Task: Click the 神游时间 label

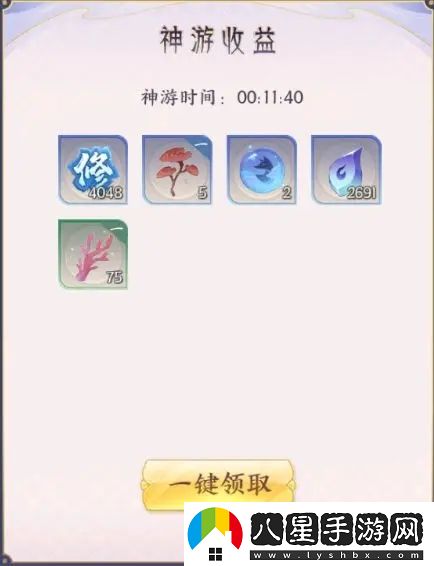Action: point(179,97)
